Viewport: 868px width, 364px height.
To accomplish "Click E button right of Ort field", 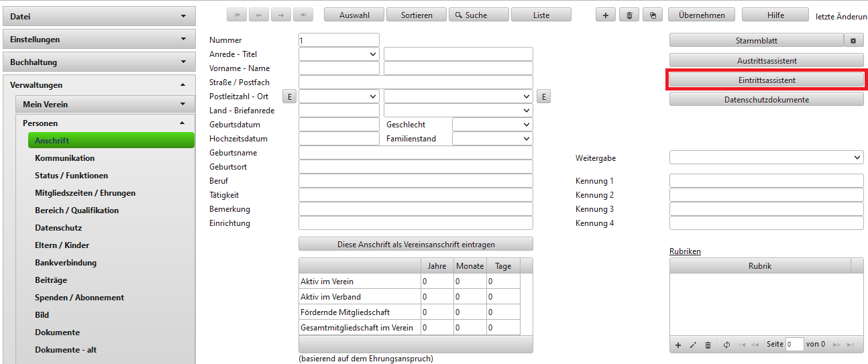I will pos(544,97).
